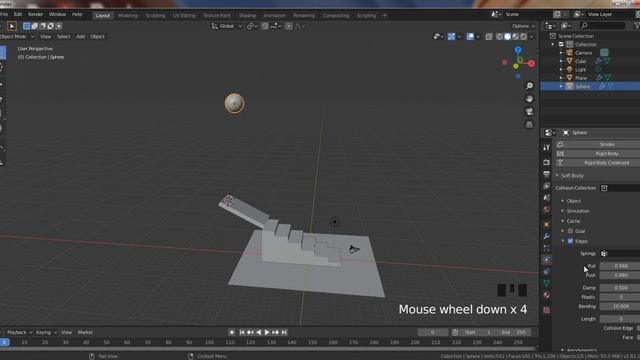Viewport: 640px width, 360px height.
Task: Jump to timeline end button
Action: point(284,332)
